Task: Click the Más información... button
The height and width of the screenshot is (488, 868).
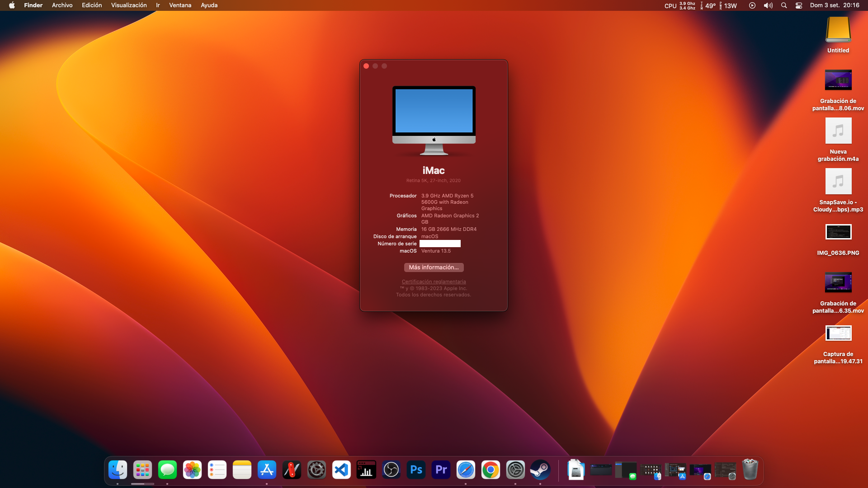Action: tap(434, 267)
